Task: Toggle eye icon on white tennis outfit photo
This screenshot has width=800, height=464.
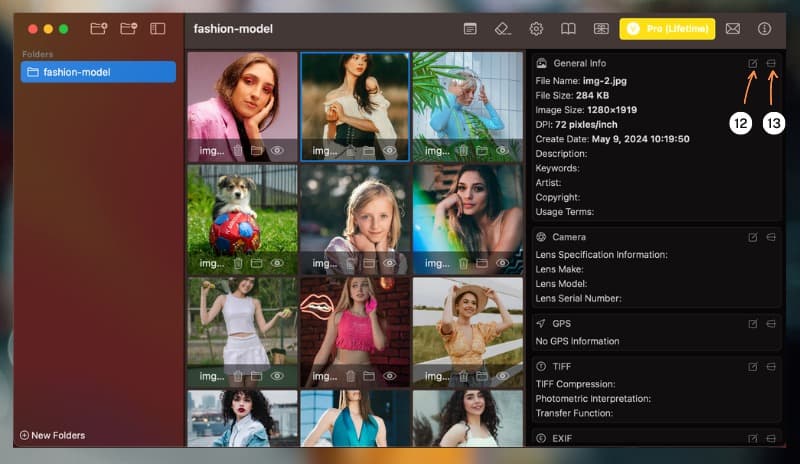Action: [277, 376]
